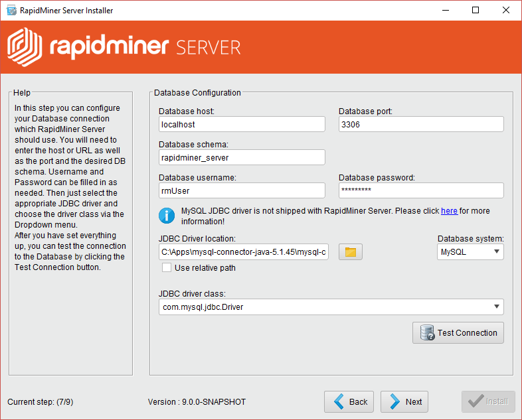
Task: Click the blue information icon
Action: 166,216
